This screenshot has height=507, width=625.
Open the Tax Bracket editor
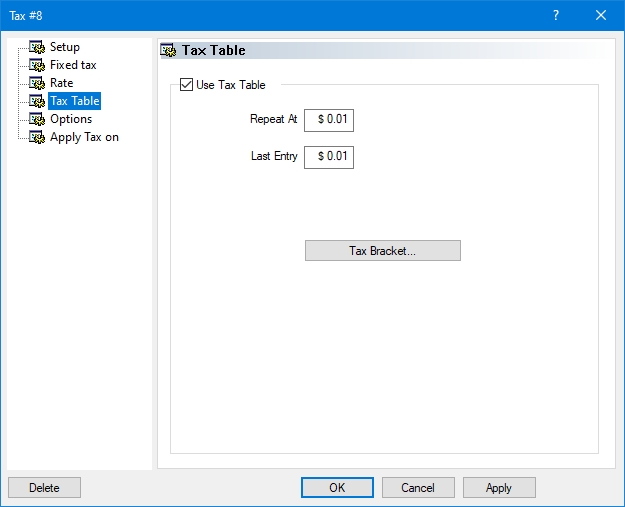[382, 251]
